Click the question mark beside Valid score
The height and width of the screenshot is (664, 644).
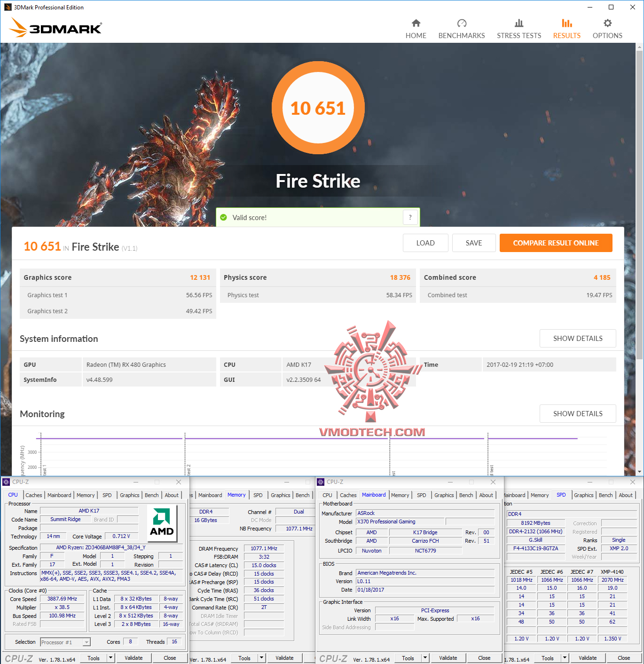410,217
